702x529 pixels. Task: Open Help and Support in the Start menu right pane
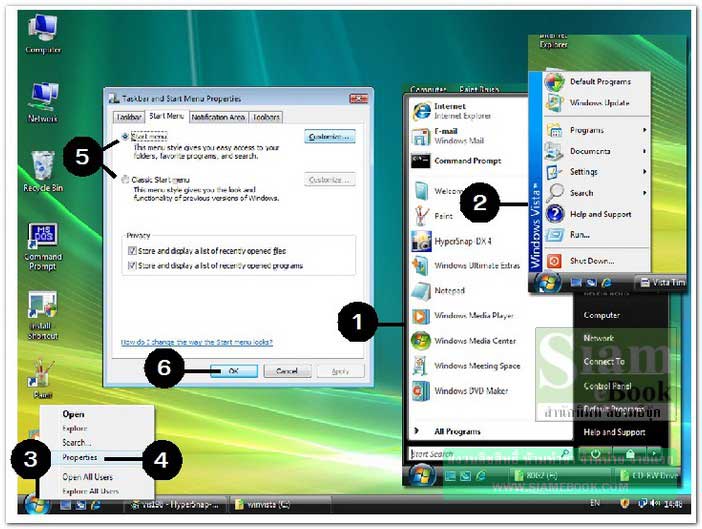click(614, 432)
